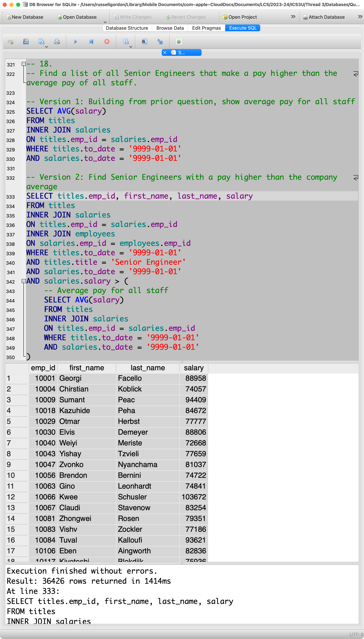
Task: Switch to the Database Structure tab
Action: coord(127,28)
